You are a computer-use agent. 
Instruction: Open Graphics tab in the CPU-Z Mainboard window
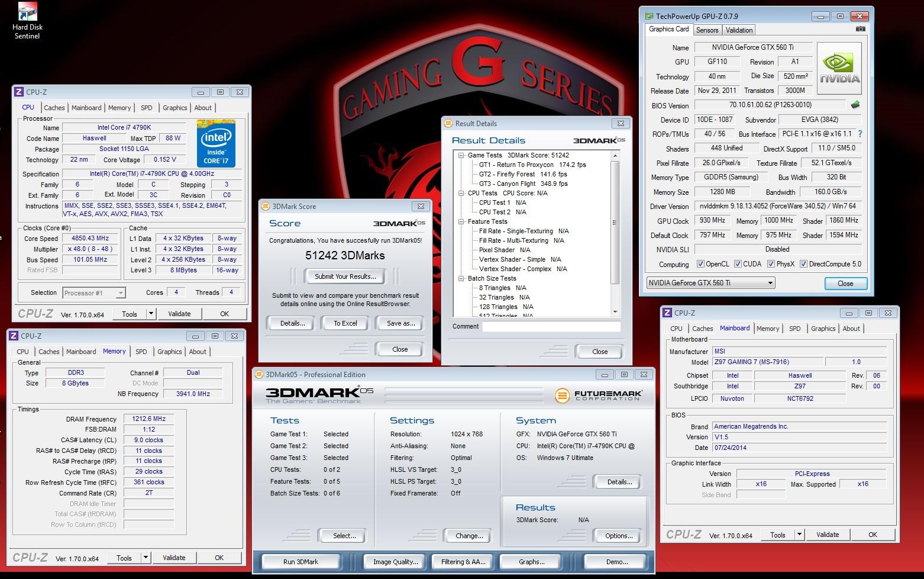tap(823, 329)
